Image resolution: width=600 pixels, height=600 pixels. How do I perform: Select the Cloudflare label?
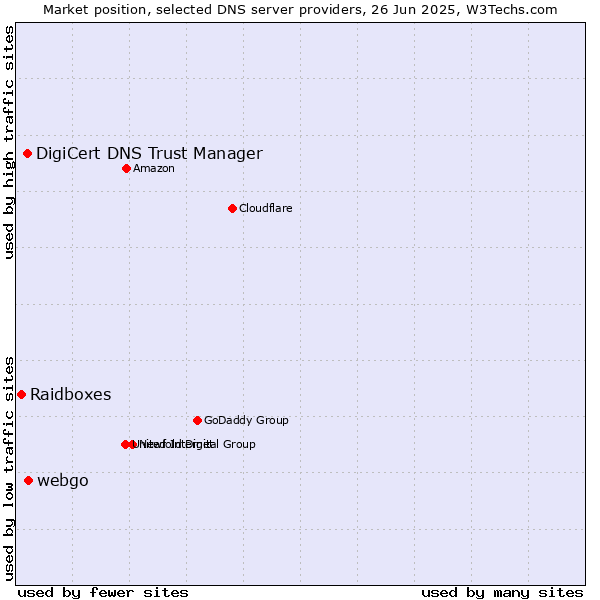tap(266, 208)
